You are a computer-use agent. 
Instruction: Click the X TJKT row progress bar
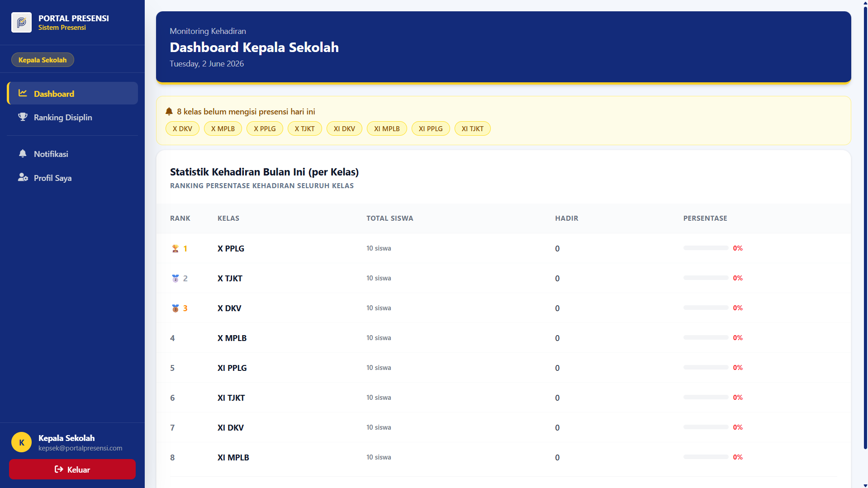(x=706, y=278)
